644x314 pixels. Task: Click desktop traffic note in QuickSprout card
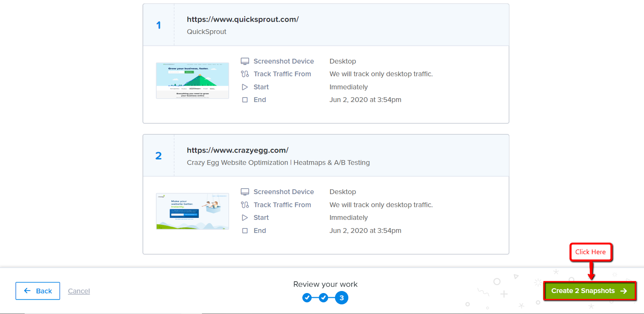[x=381, y=74]
